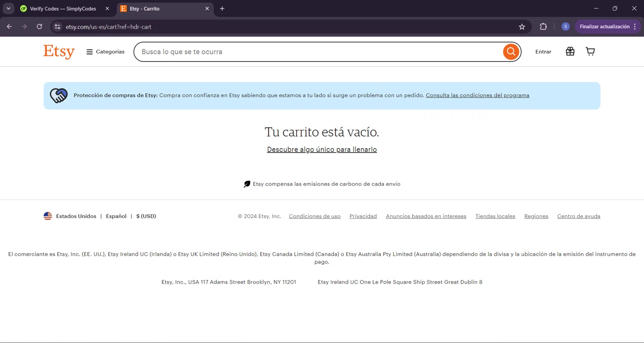Change the Español language setting

coord(116,216)
